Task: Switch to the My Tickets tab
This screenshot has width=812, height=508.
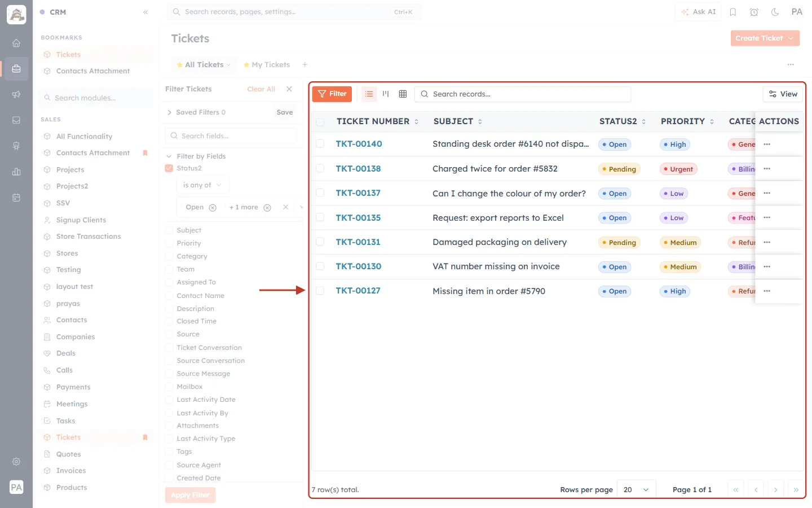Action: 267,65
